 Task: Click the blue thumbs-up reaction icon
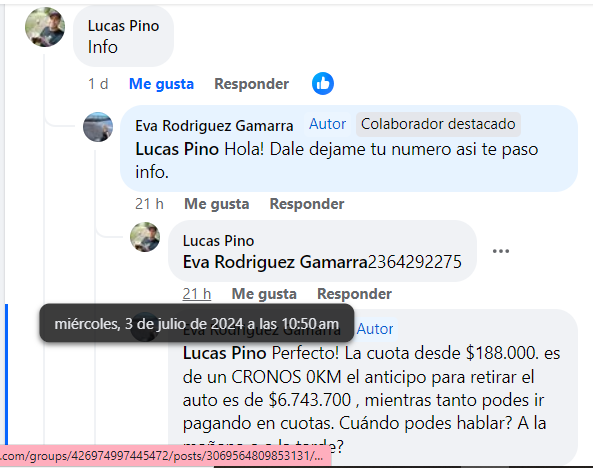[323, 84]
